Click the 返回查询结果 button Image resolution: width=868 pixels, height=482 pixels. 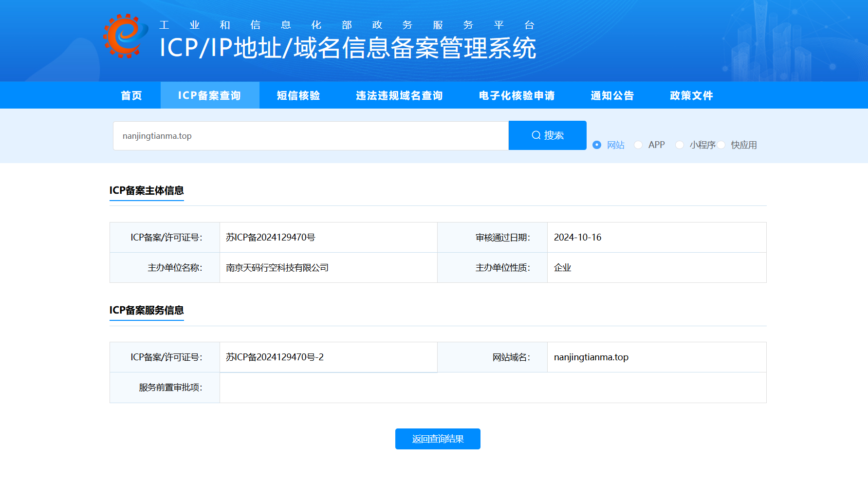[438, 439]
